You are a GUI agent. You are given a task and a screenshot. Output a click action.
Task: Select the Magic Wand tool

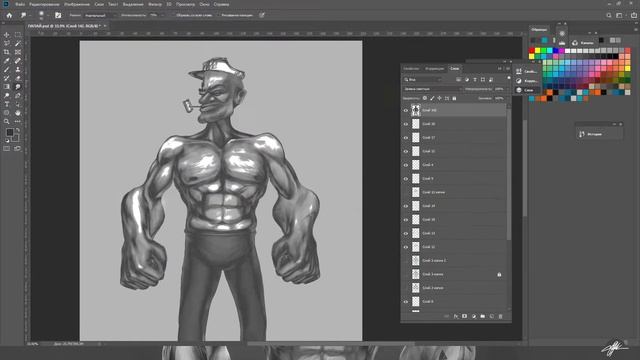pyautogui.click(x=18, y=43)
